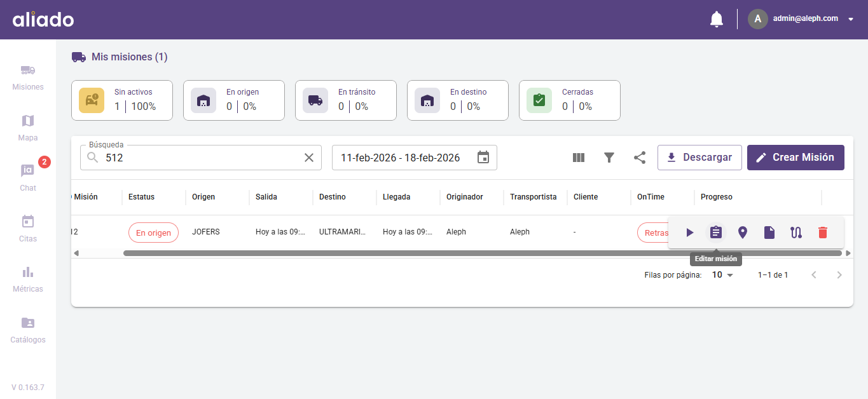Image resolution: width=868 pixels, height=399 pixels.
Task: Clear the search field text
Action: (x=309, y=158)
